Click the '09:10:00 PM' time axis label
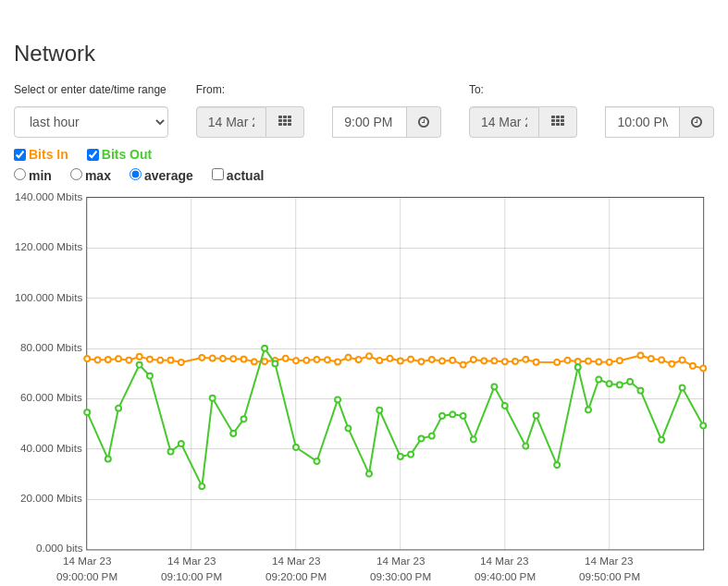The image size is (728, 586). [191, 577]
